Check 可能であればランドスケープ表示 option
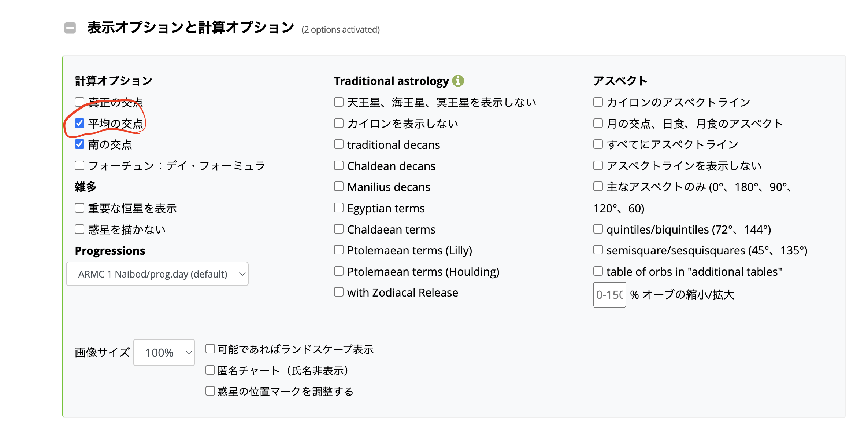The image size is (868, 437). point(210,349)
